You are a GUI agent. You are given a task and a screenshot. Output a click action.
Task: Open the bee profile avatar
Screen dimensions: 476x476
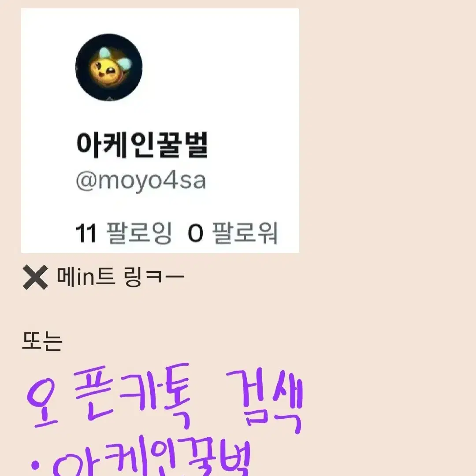(109, 67)
